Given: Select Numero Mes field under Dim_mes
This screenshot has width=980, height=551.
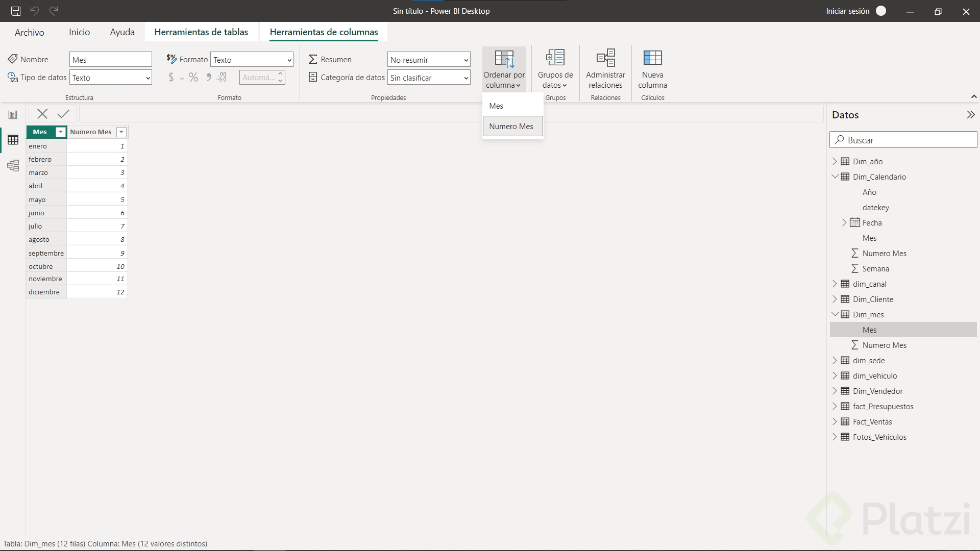Looking at the screenshot, I should pos(884,345).
